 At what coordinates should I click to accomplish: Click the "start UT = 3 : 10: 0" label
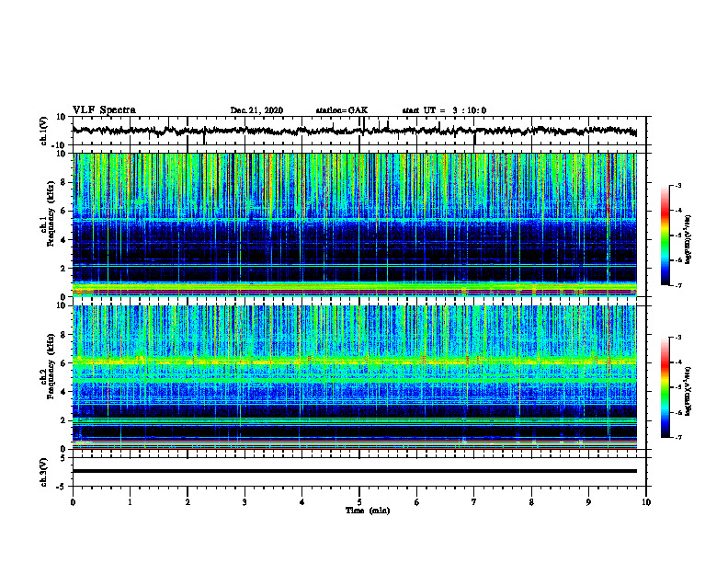444,110
